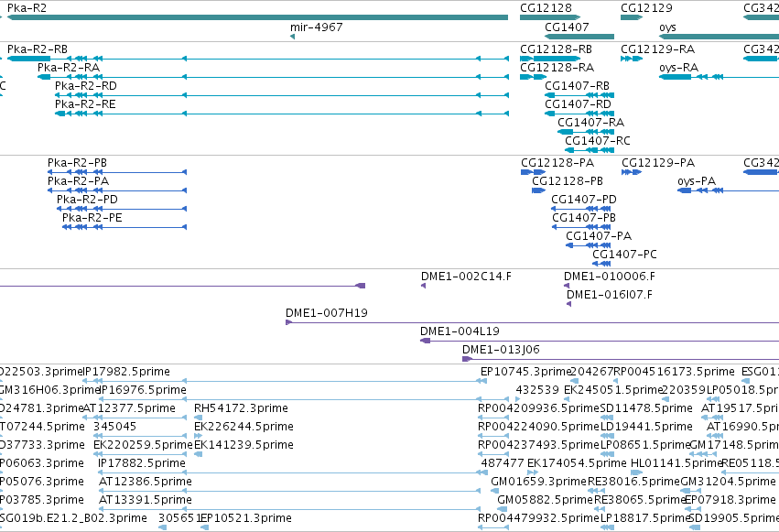Click clone DME1-002C14.F label

tap(467, 277)
